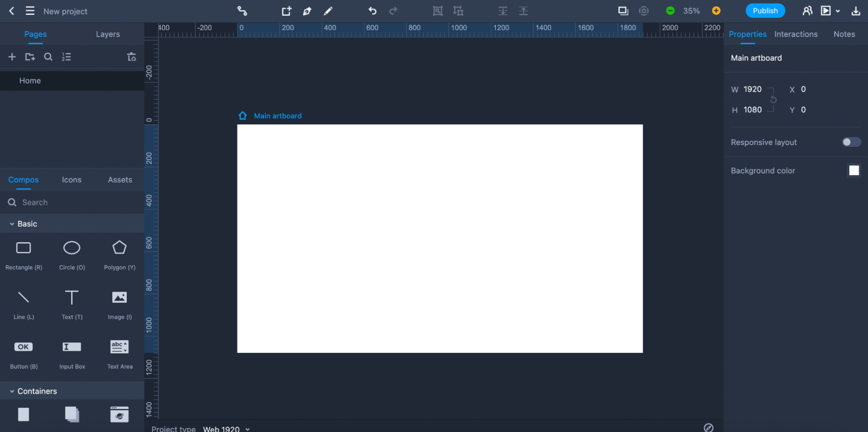Open the Preview mode icon
868x432 pixels.
[x=825, y=10]
